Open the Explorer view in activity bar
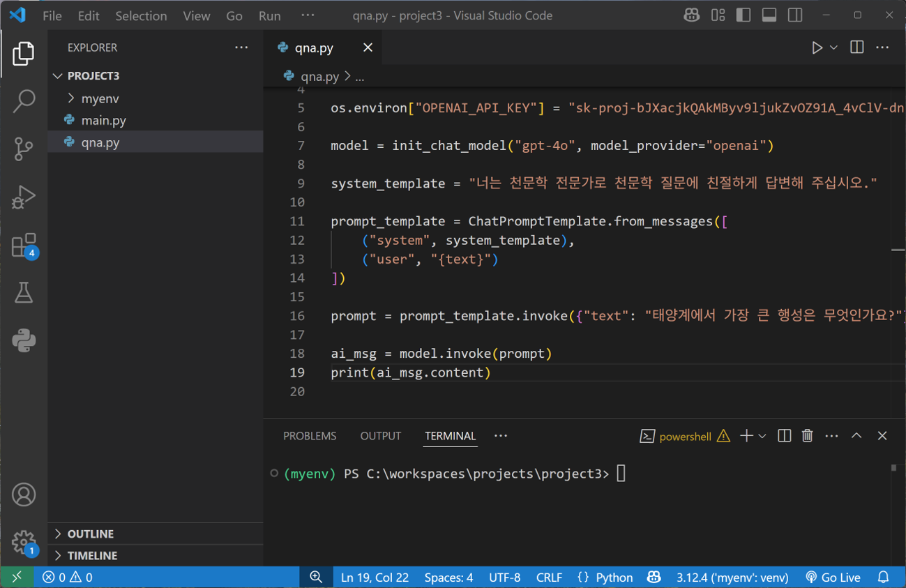Viewport: 906px width, 588px height. pos(24,54)
